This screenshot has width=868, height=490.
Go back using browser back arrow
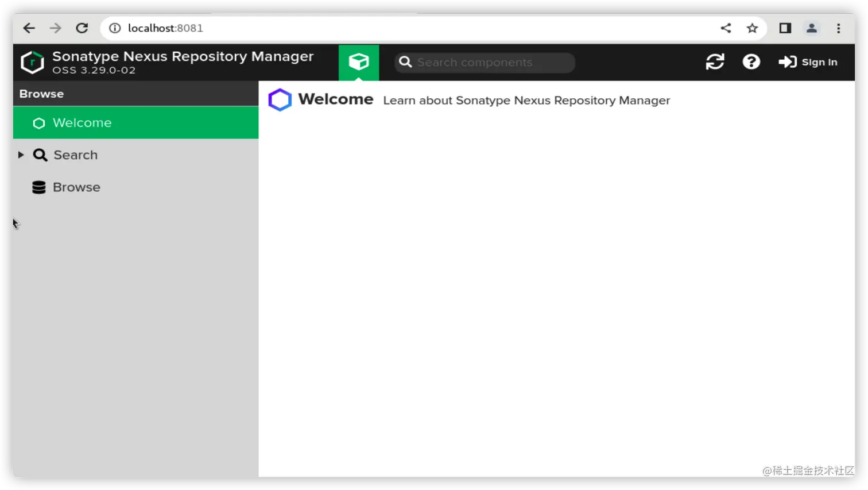[29, 28]
